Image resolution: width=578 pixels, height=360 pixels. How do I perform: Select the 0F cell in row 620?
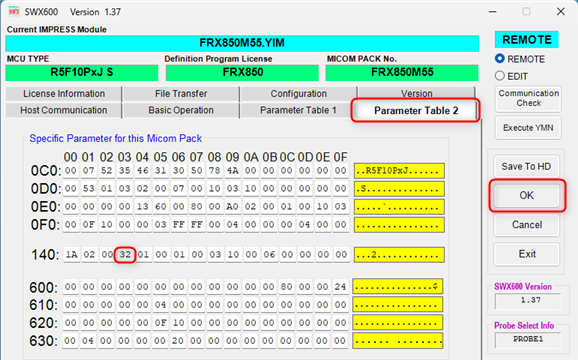[160, 323]
